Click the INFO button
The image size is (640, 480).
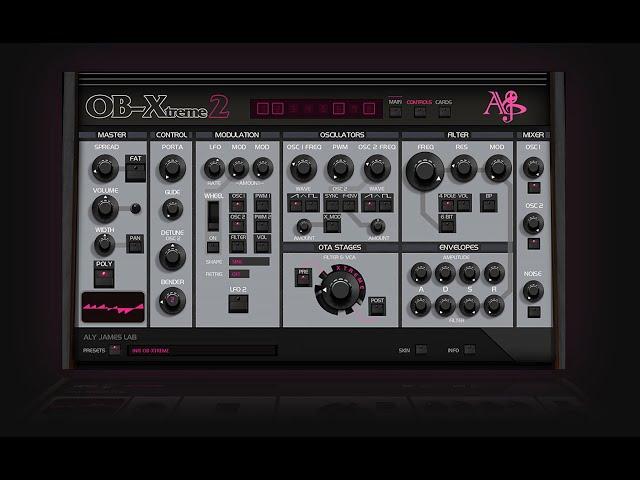470,349
